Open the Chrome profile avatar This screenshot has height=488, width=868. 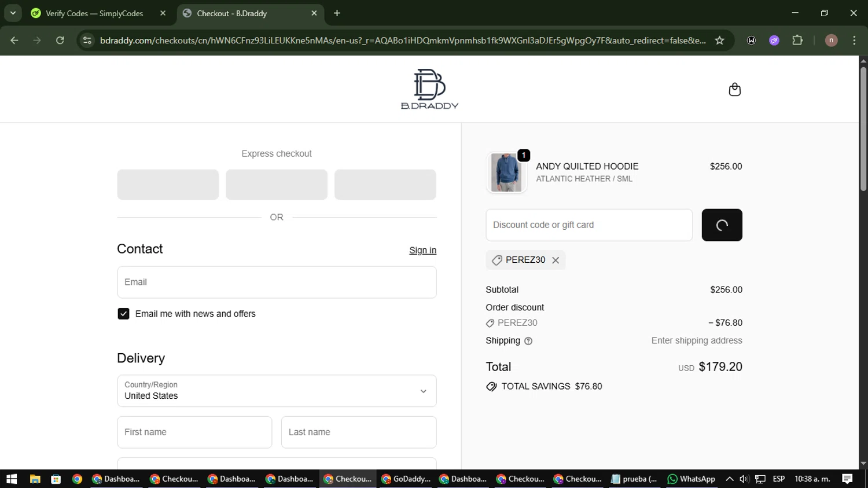point(831,41)
